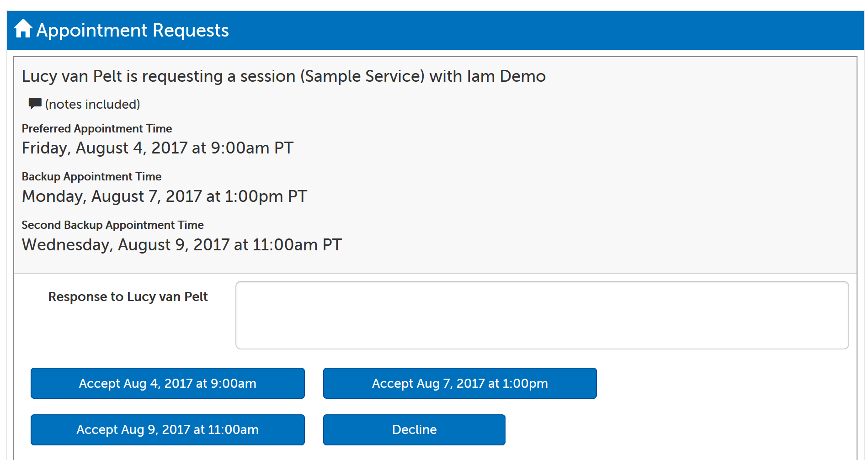This screenshot has height=460, width=868.
Task: Select the Monday, August 7, 2017 time text
Action: click(x=164, y=196)
